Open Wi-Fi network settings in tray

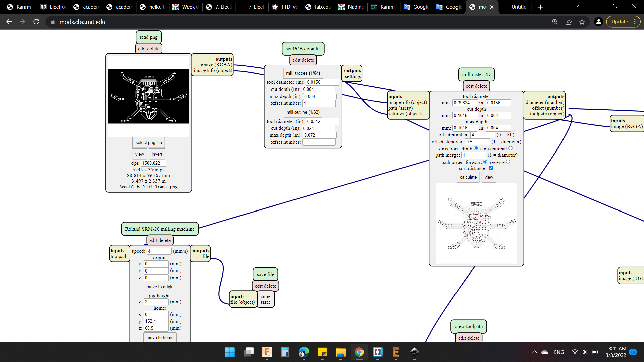[x=575, y=352]
